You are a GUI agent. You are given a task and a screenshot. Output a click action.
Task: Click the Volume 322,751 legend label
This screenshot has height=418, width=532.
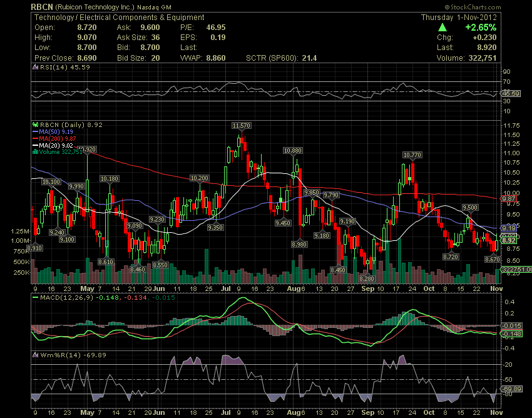[x=61, y=152]
